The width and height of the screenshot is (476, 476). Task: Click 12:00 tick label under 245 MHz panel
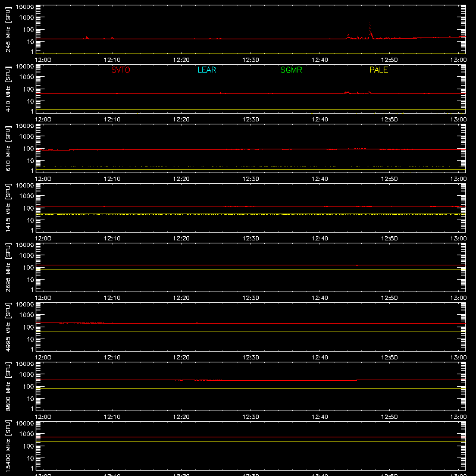pyautogui.click(x=43, y=60)
